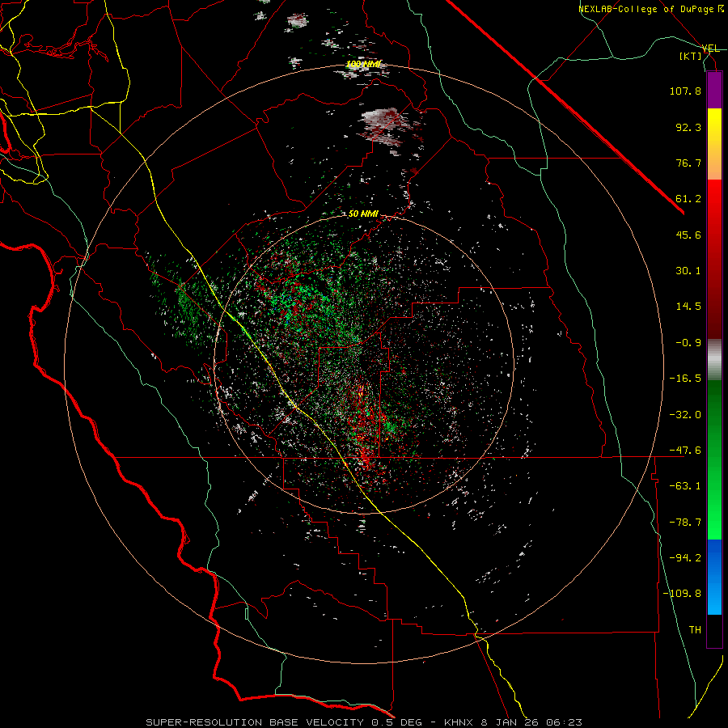Click the 50 NMI range ring label
Image resolution: width=728 pixels, height=728 pixels.
click(x=363, y=214)
